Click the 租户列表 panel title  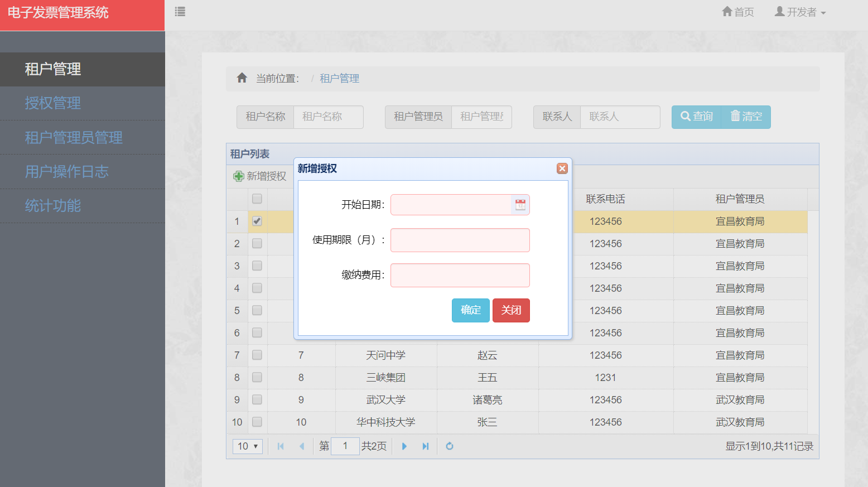pos(250,154)
